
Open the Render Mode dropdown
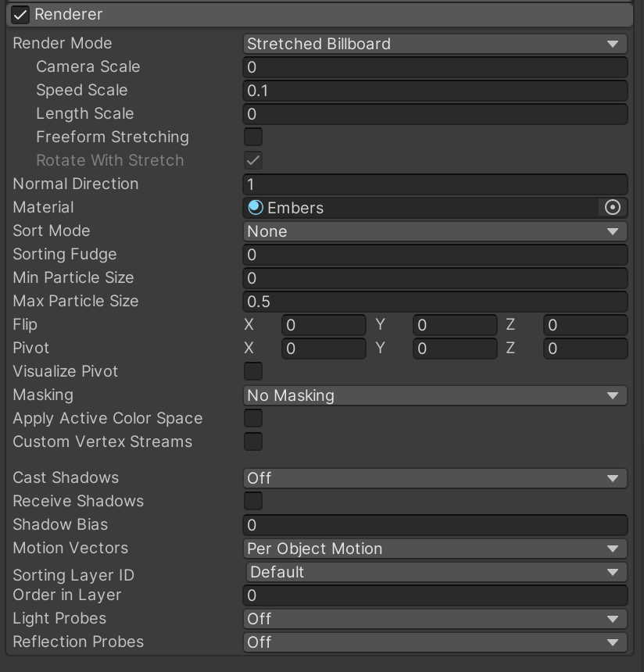[x=435, y=44]
